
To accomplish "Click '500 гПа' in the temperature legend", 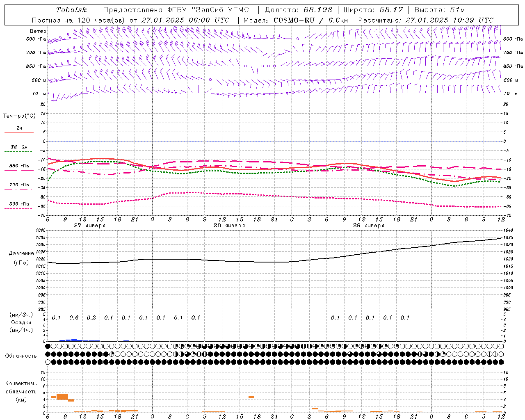I will (x=19, y=204).
